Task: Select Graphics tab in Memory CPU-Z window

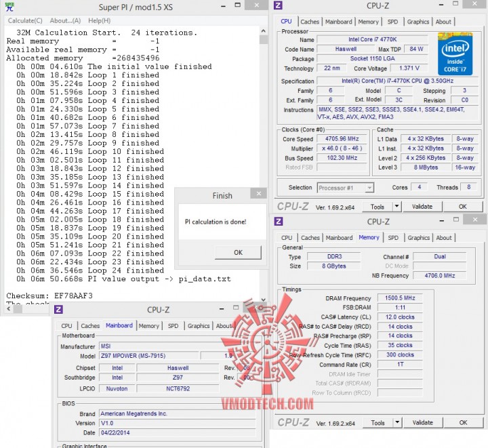Action: click(x=419, y=238)
